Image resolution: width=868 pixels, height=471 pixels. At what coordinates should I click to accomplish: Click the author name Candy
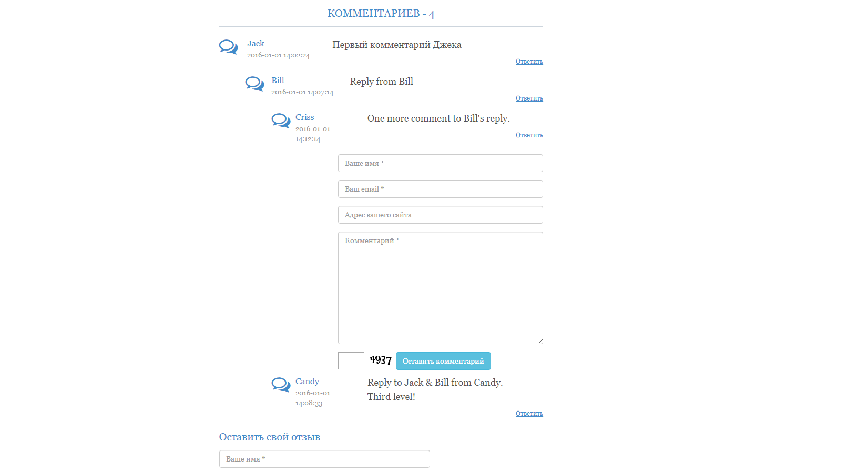[307, 382]
